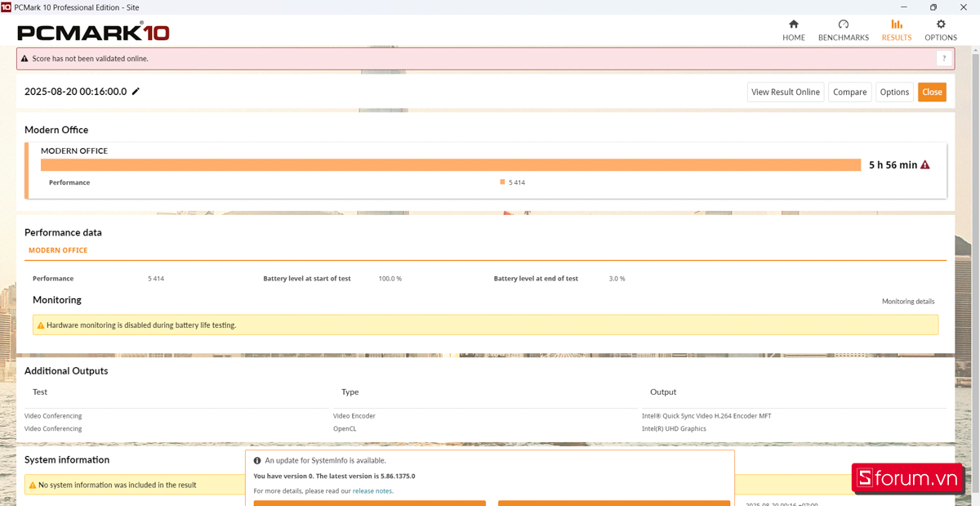Click the Modern Office section heading
The height and width of the screenshot is (506, 980).
(x=56, y=130)
